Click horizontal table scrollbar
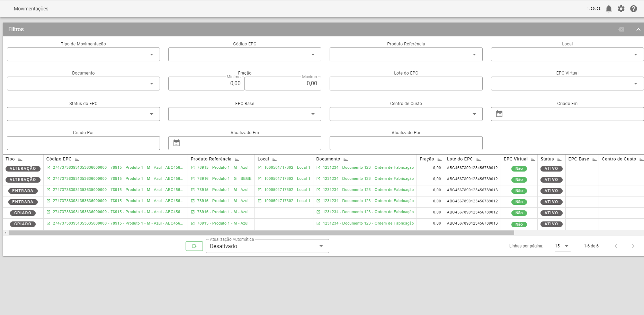The image size is (644, 315). click(x=261, y=233)
